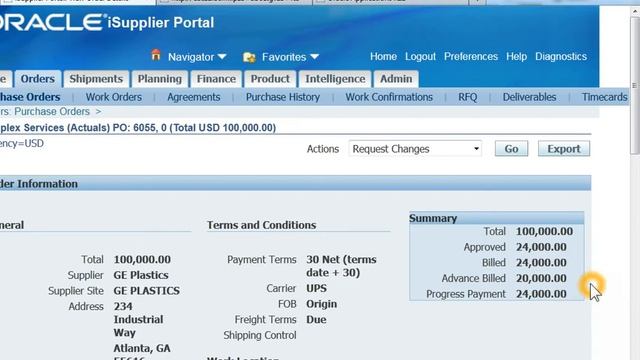Switch to the Admin tab
This screenshot has width=640, height=360.
(396, 79)
